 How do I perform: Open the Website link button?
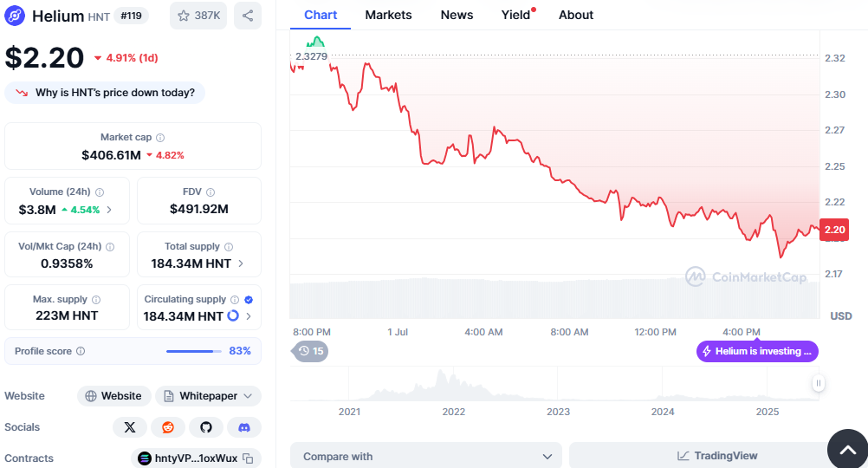pyautogui.click(x=114, y=396)
